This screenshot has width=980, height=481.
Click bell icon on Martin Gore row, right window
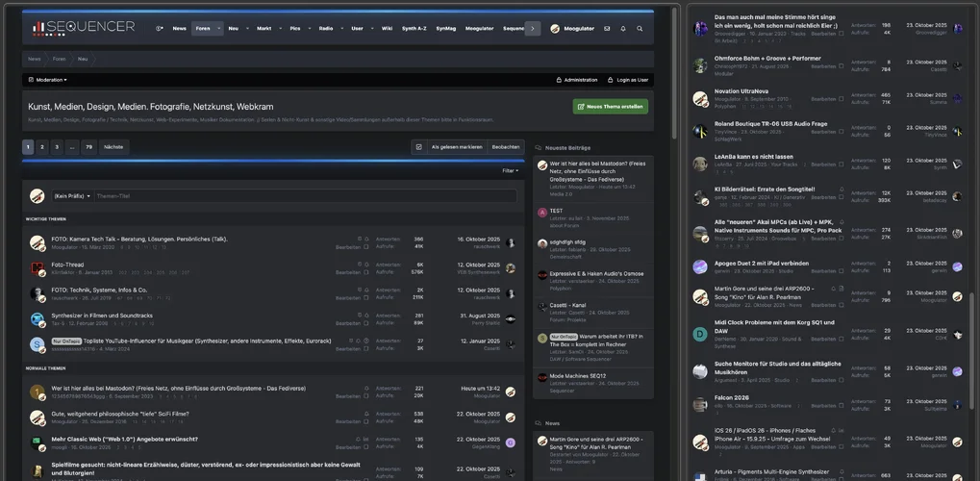point(833,289)
